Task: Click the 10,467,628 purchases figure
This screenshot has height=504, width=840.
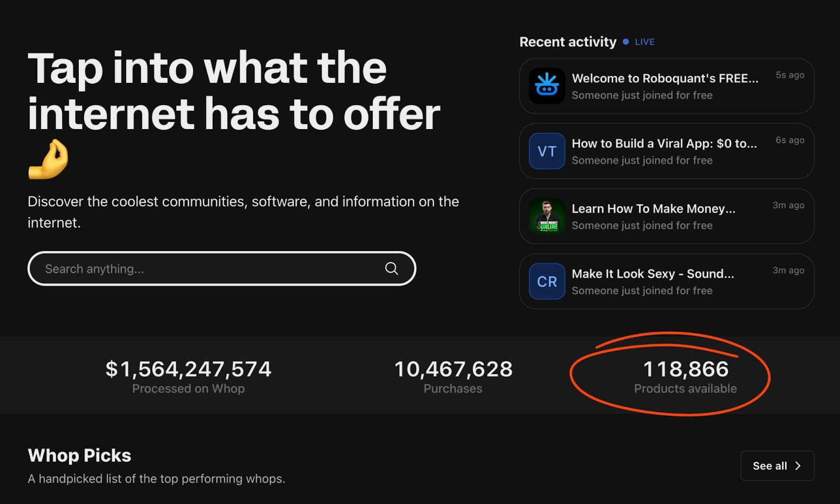Action: pos(453,369)
